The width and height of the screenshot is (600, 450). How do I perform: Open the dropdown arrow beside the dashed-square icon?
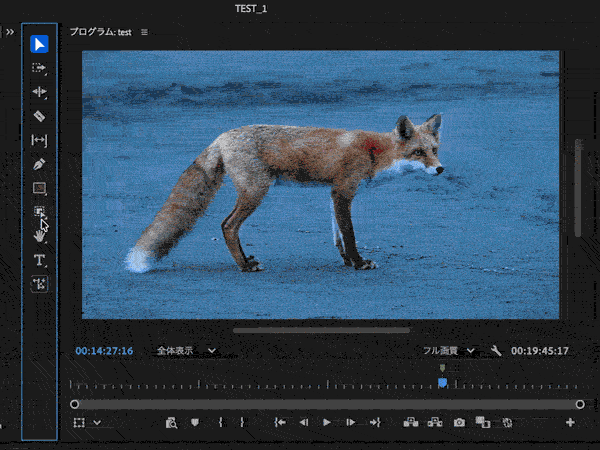(97, 422)
